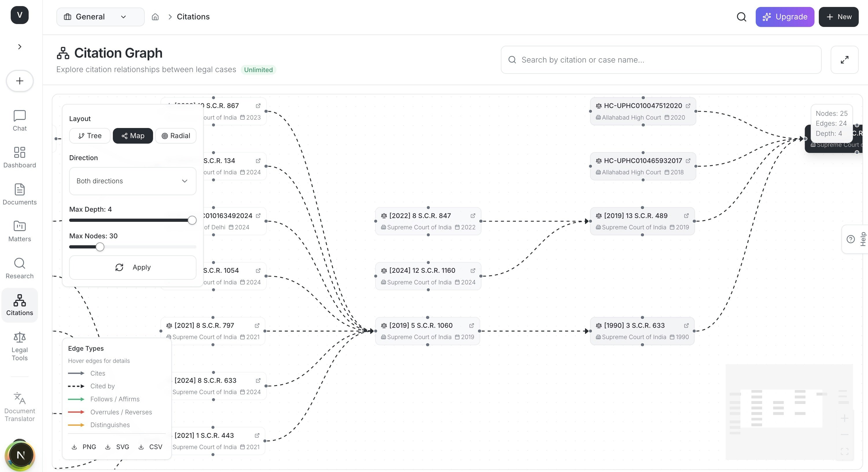Open Legal Tools from the sidebar
This screenshot has width=868, height=472.
tap(19, 346)
